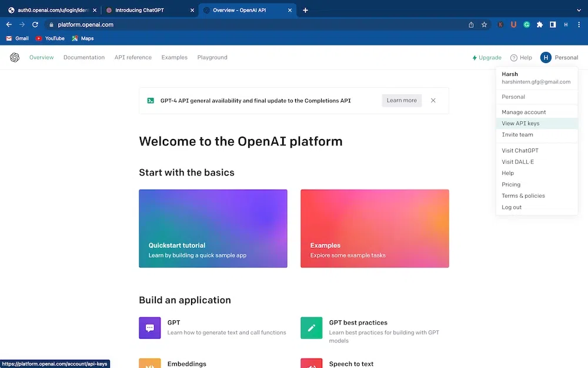Choose Visit ChatGPT in the menu

537,150
